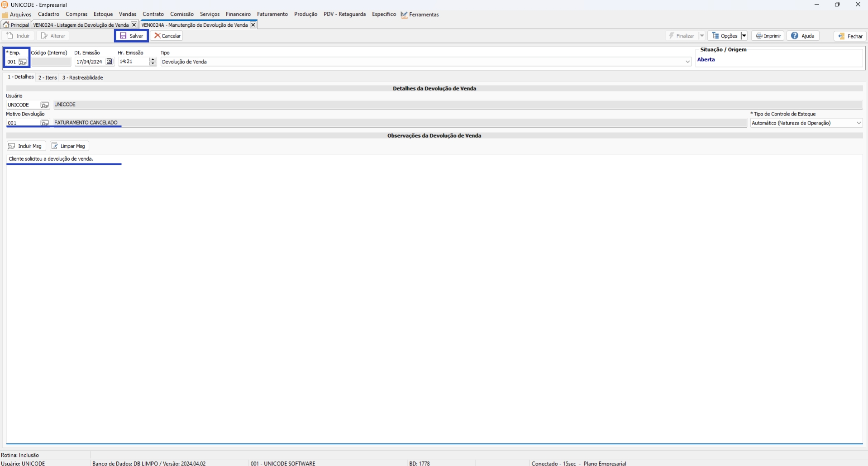
Task: Close the VEN0024 Listagem tab
Action: click(134, 25)
